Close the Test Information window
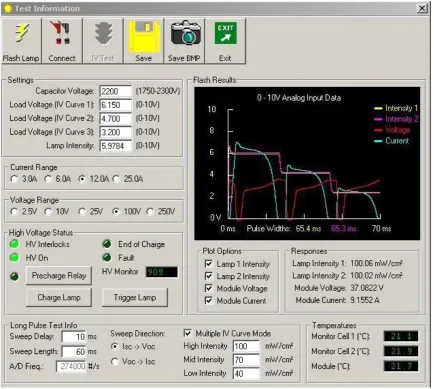 pyautogui.click(x=422, y=8)
